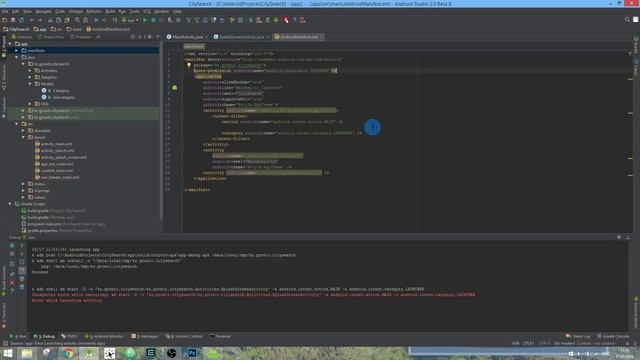Click the AndroidManifest.xml breadcrumb
The width and height of the screenshot is (640, 360).
click(108, 29)
